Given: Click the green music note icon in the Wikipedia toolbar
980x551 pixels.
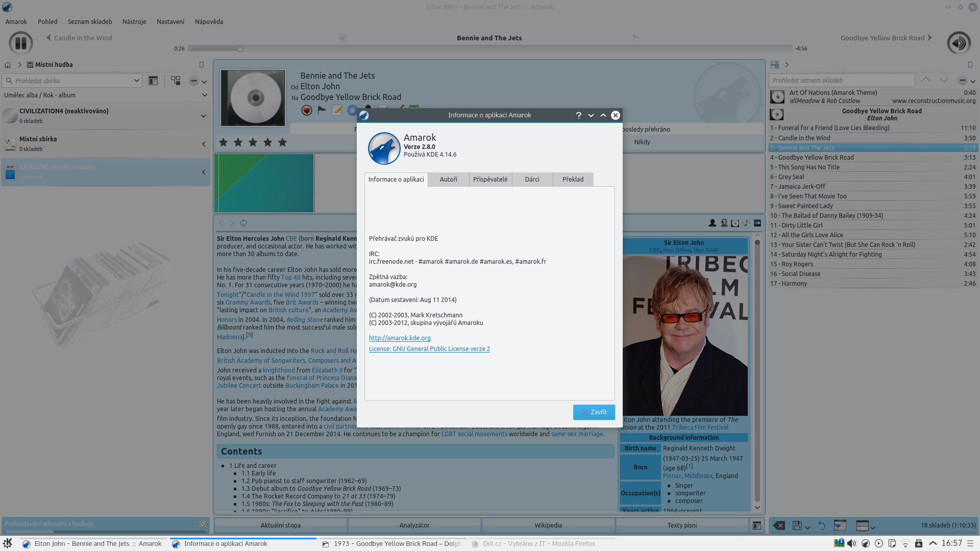Looking at the screenshot, I should click(x=746, y=223).
